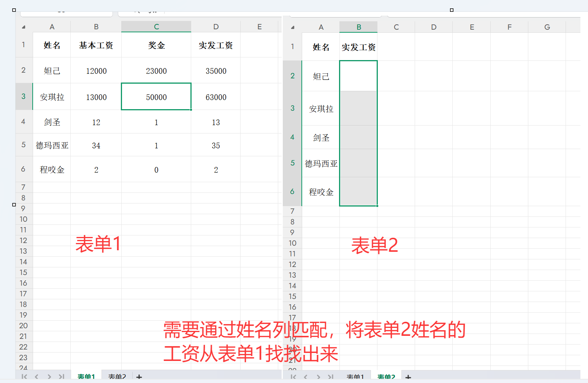The width and height of the screenshot is (588, 383).
Task: Select row 2 header in right spreadsheet
Action: [292, 76]
